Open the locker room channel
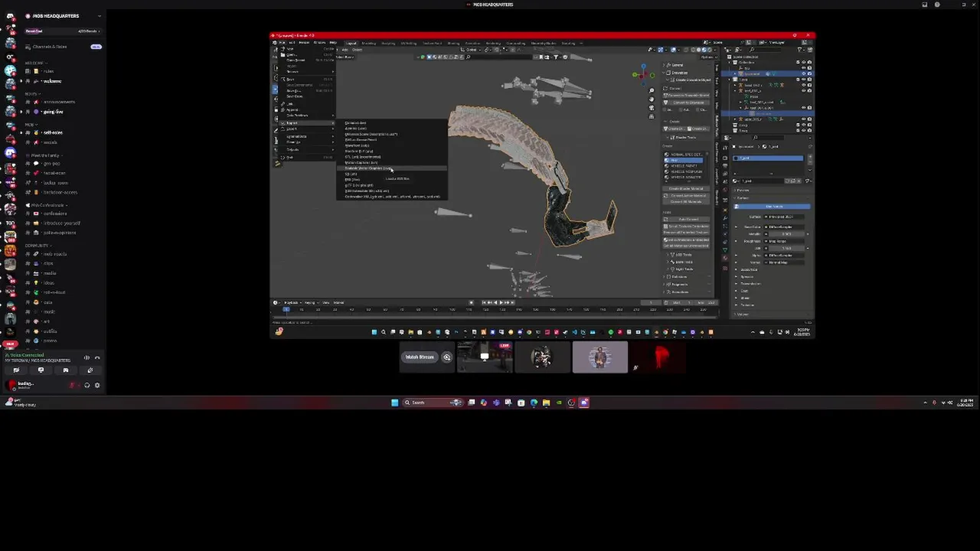The image size is (980, 551). 56,183
